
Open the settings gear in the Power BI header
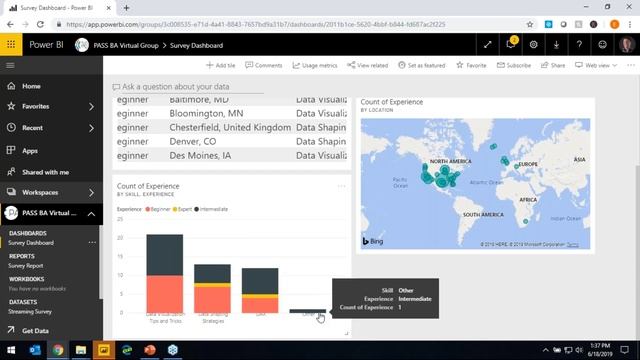[x=533, y=45]
